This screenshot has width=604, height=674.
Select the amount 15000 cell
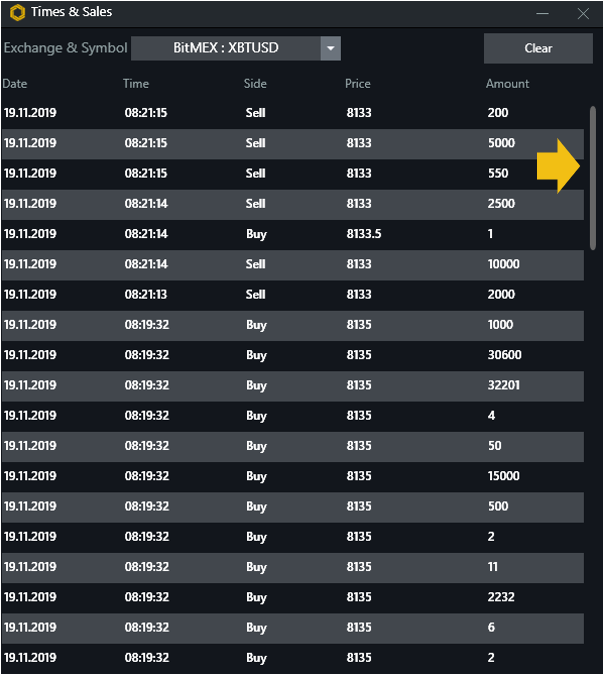pos(503,476)
